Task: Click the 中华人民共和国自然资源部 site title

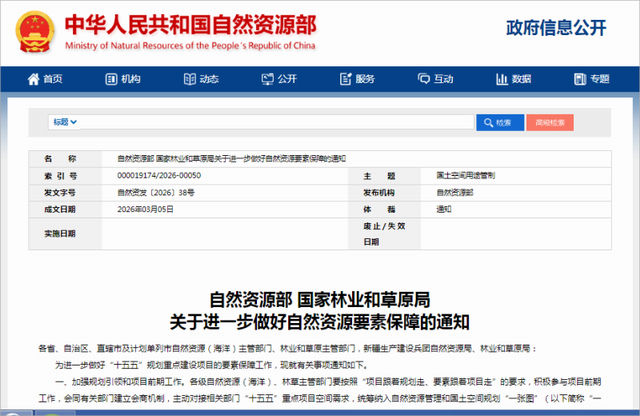Action: tap(191, 25)
